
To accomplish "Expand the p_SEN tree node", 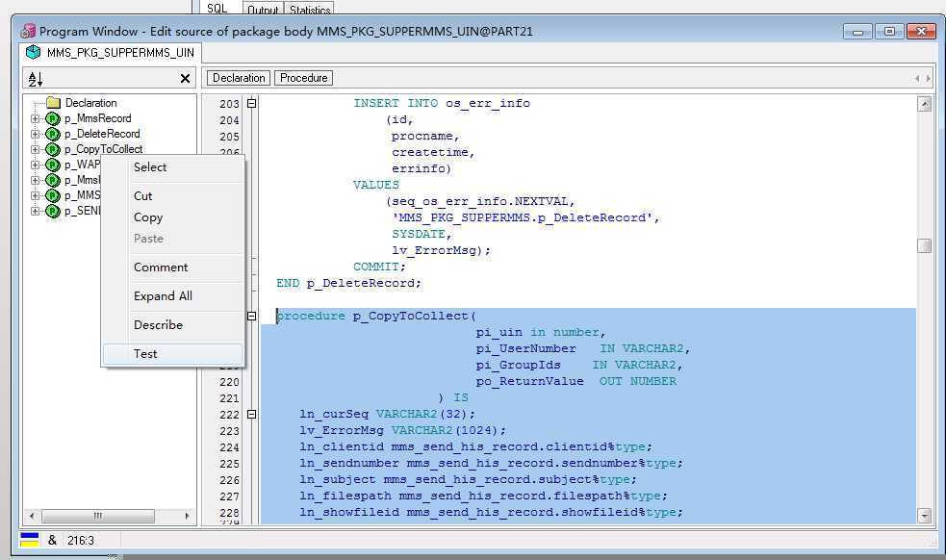I will [x=35, y=212].
